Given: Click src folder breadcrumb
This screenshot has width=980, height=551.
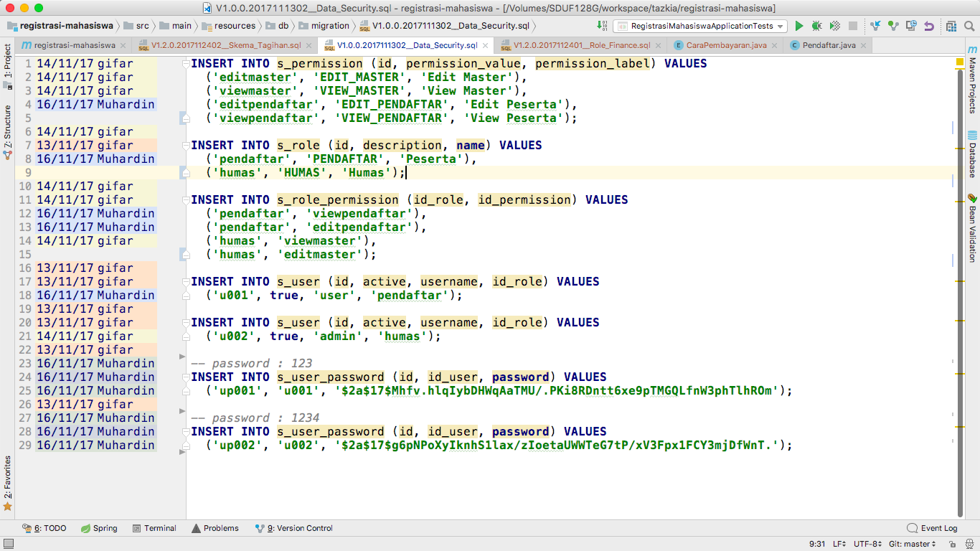Looking at the screenshot, I should [x=135, y=26].
